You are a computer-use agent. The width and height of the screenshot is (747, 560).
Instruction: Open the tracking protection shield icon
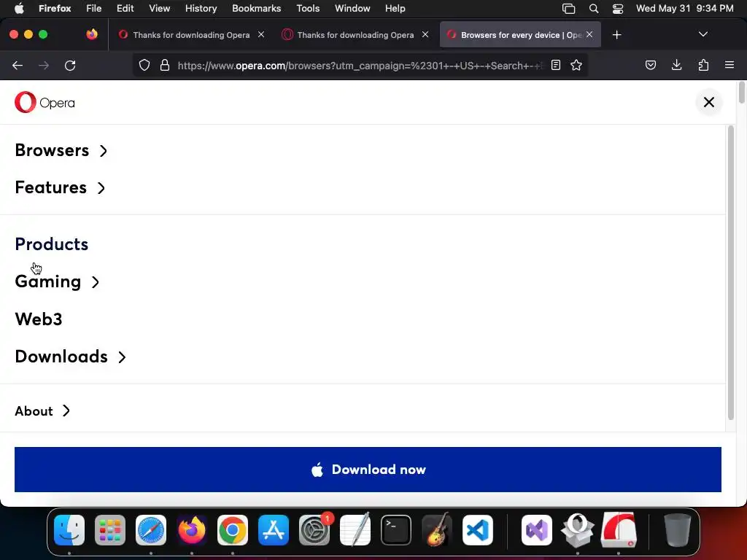(x=144, y=65)
